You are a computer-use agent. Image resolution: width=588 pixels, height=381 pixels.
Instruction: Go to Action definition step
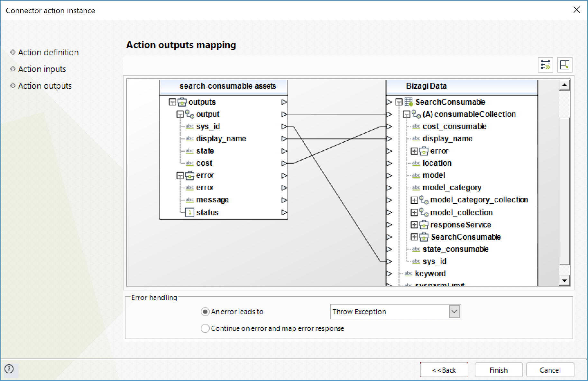coord(48,52)
